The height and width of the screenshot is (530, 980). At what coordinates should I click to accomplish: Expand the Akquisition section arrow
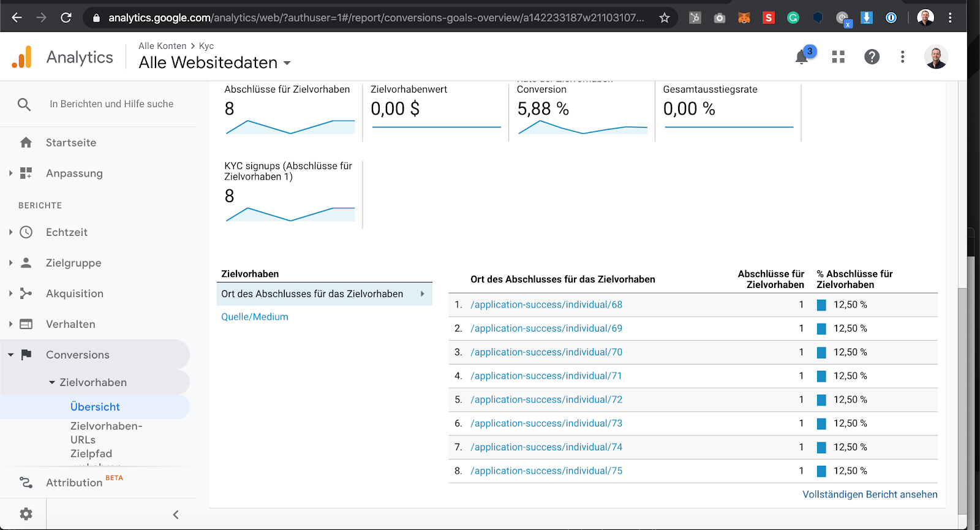point(10,293)
